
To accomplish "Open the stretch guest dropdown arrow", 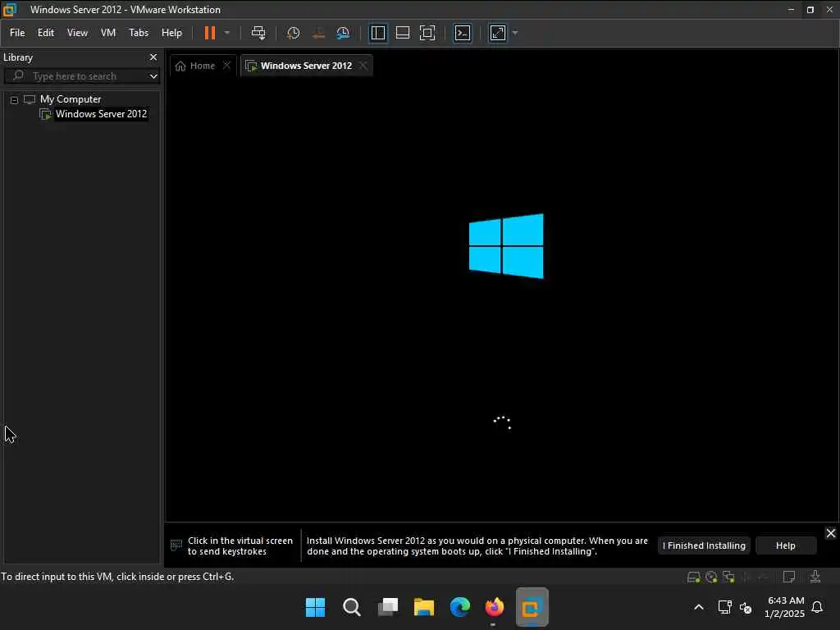I will point(515,33).
